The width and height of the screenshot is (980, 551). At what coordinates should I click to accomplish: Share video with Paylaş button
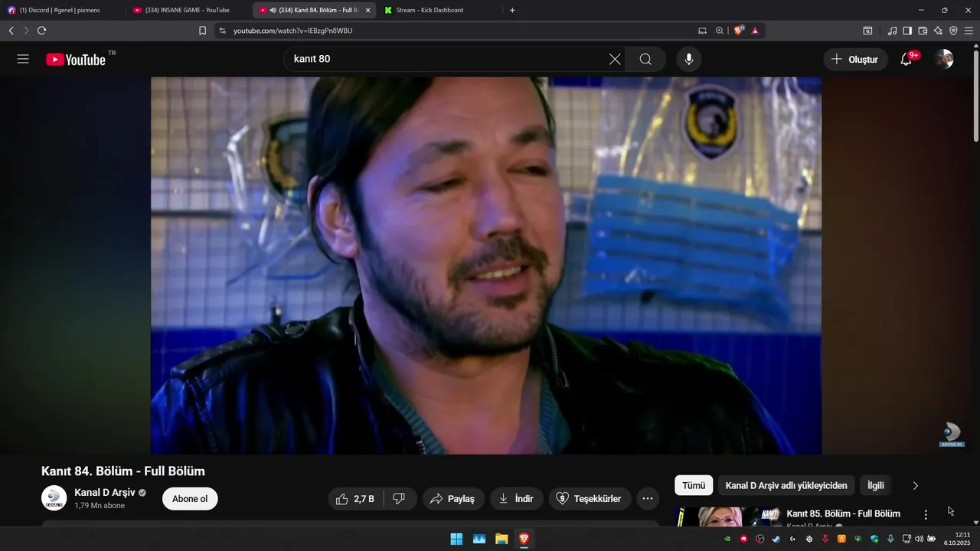coord(453,499)
